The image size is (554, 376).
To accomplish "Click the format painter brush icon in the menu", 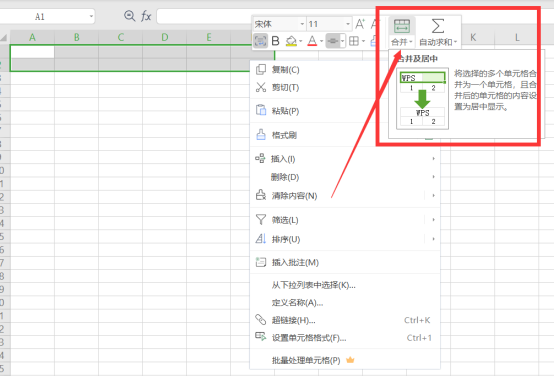I will point(261,134).
